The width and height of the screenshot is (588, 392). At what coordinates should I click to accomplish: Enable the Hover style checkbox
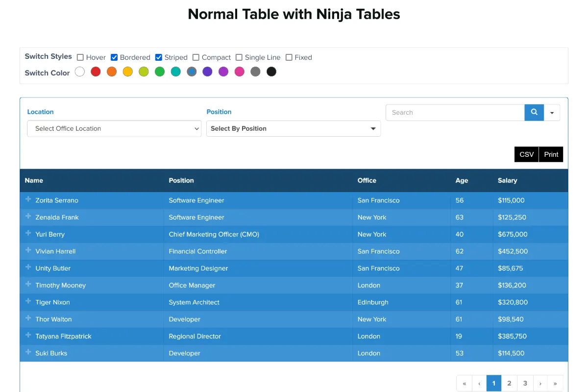(x=80, y=57)
